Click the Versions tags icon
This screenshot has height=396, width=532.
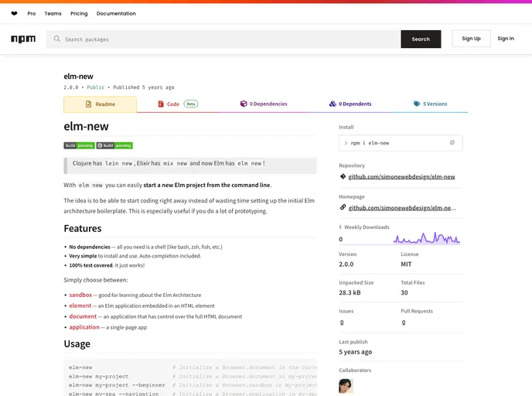pyautogui.click(x=417, y=104)
